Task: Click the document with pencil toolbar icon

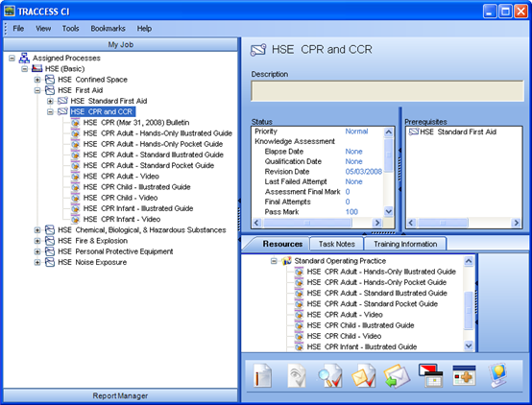Action: (262, 375)
